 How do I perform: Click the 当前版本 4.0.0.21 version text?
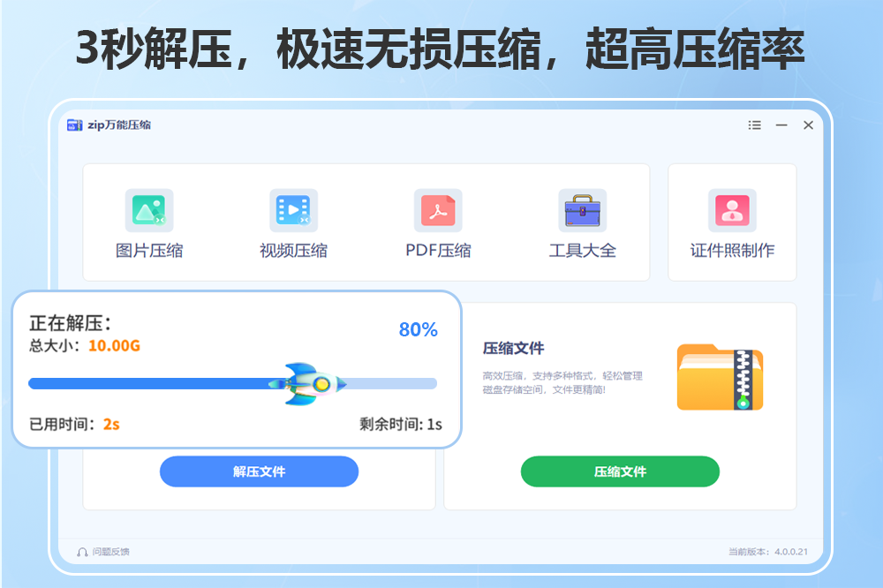[x=766, y=552]
